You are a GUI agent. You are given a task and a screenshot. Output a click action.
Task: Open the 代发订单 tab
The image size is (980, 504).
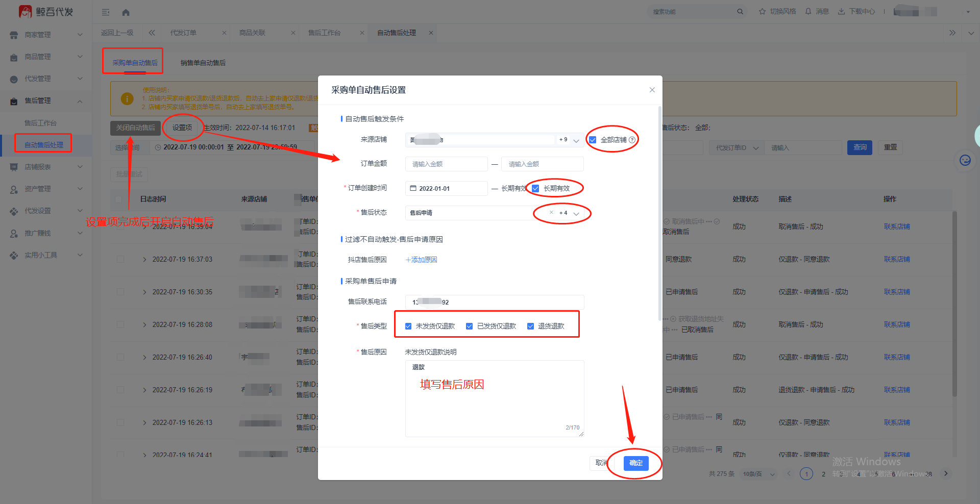click(x=183, y=33)
